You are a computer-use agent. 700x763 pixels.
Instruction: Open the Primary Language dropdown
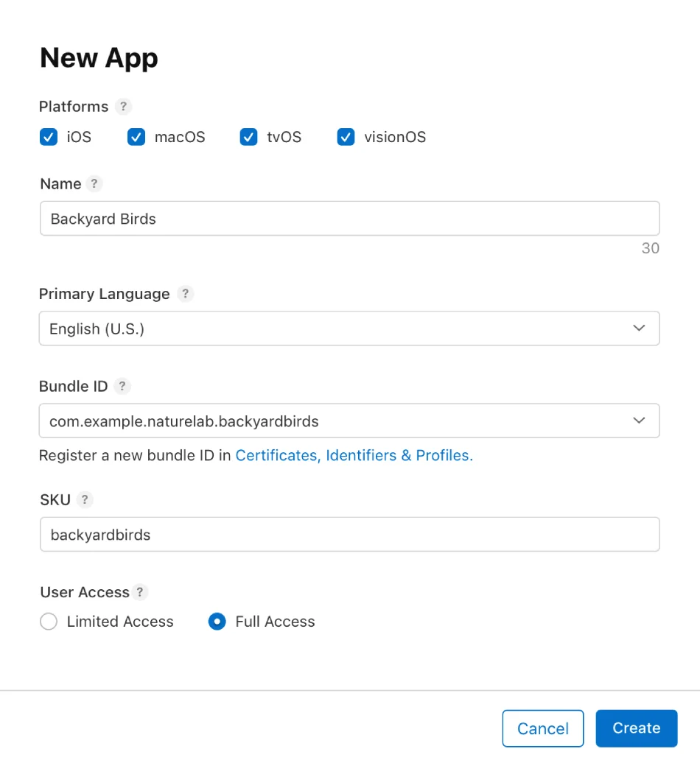click(x=350, y=328)
